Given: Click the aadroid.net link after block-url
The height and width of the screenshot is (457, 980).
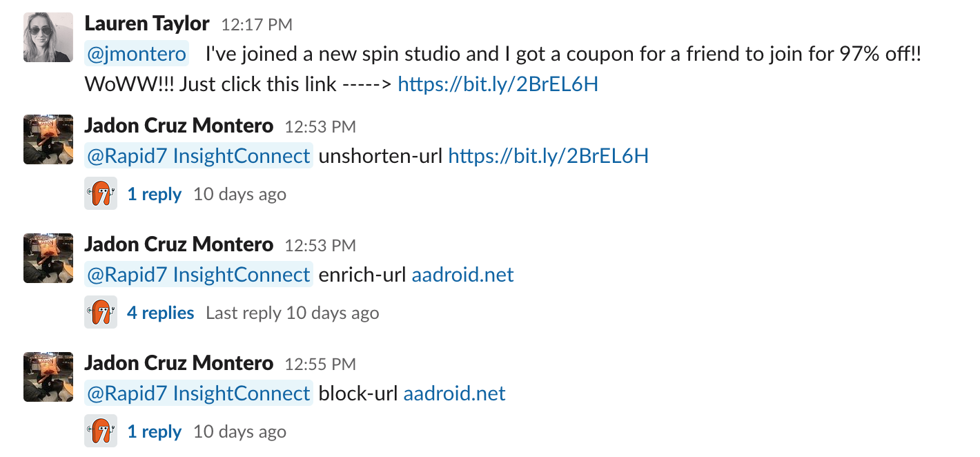Looking at the screenshot, I should (x=454, y=393).
